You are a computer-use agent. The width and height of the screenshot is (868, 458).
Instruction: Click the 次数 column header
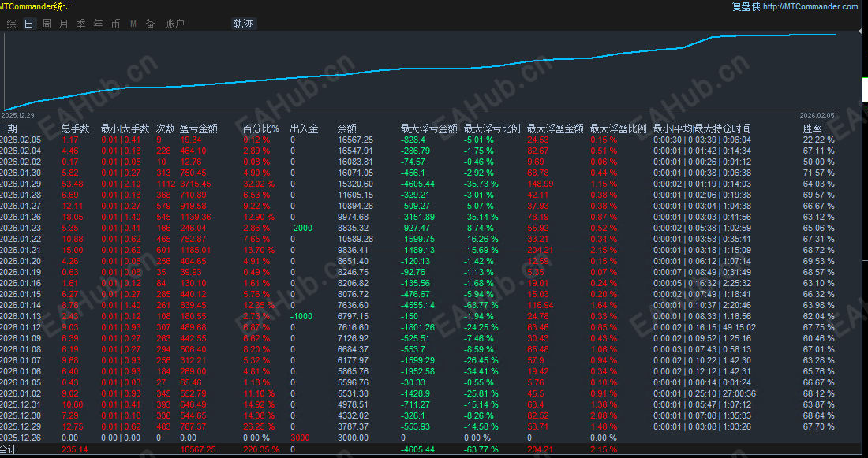tap(165, 128)
